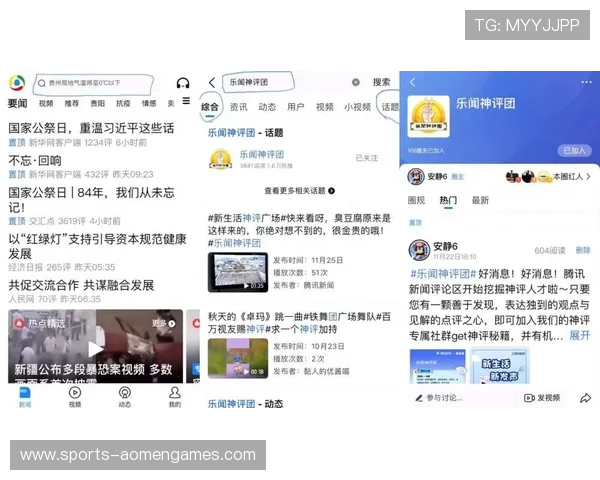Play the 热点精选 Xinjiang video
Viewport: 600px width, 480px height.
95,349
